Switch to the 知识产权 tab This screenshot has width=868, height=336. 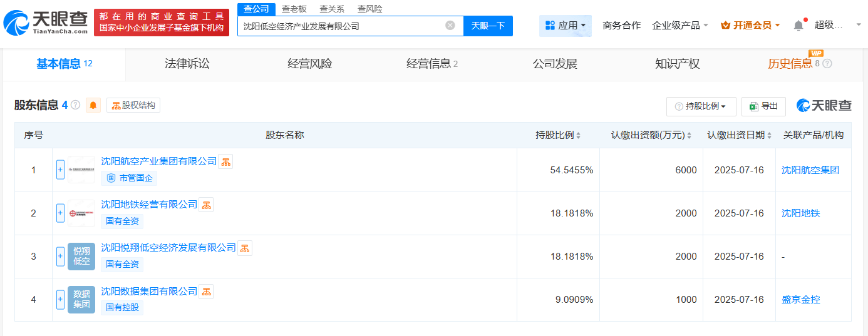tap(677, 64)
